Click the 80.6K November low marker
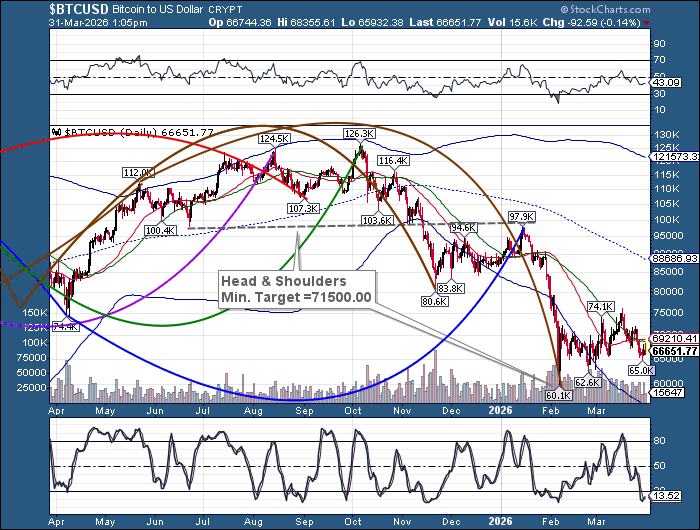Image resolution: width=700 pixels, height=530 pixels. click(433, 300)
